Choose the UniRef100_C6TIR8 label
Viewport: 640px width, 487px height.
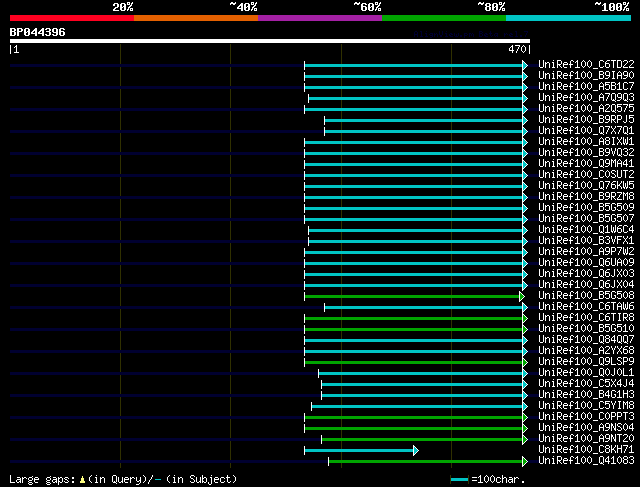point(586,318)
